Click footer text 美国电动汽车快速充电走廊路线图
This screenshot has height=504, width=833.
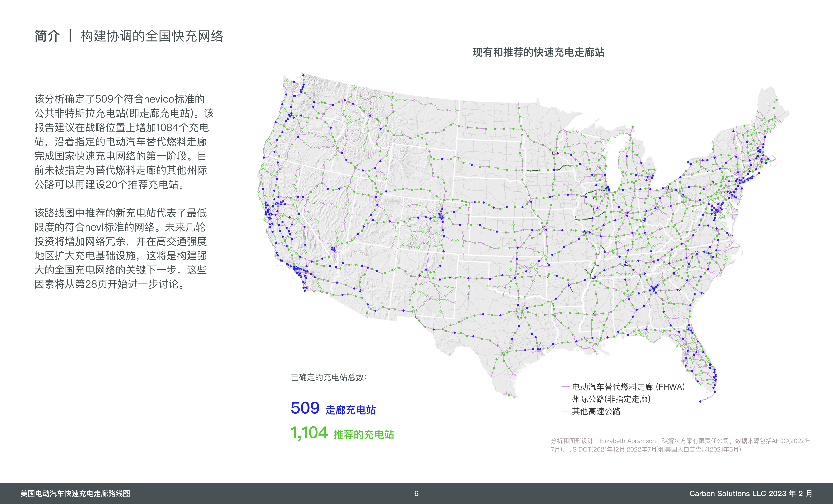tap(75, 493)
